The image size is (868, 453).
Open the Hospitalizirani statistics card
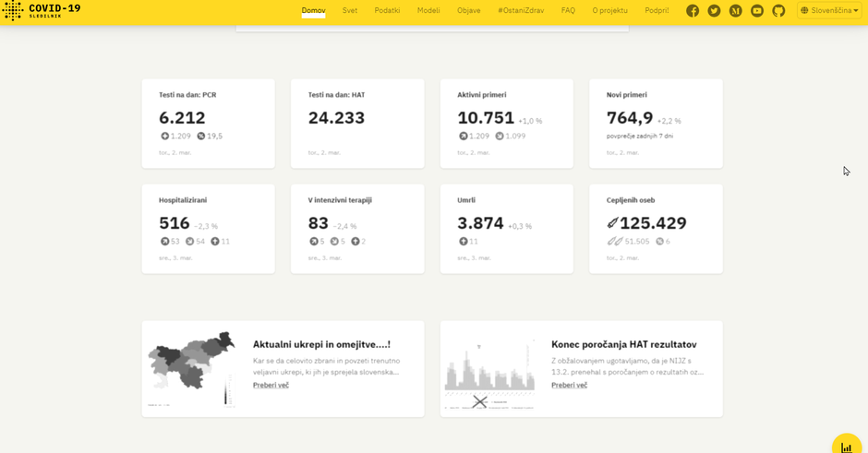click(x=208, y=228)
